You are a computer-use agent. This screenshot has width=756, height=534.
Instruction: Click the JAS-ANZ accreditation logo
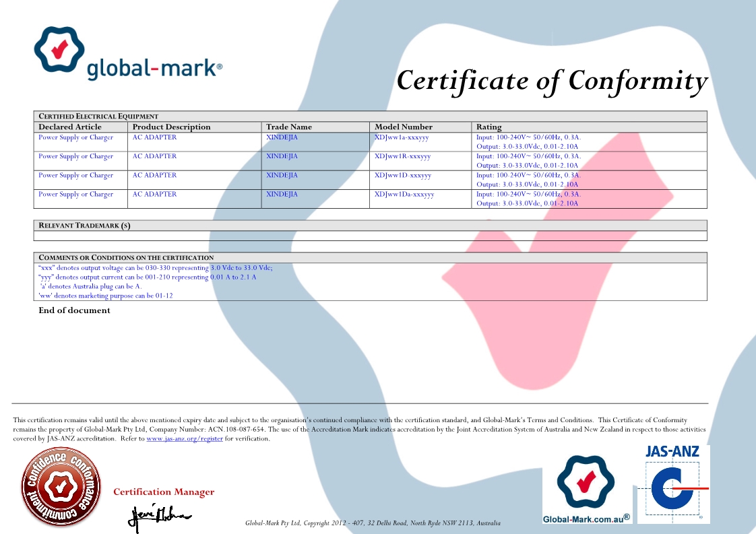click(673, 483)
